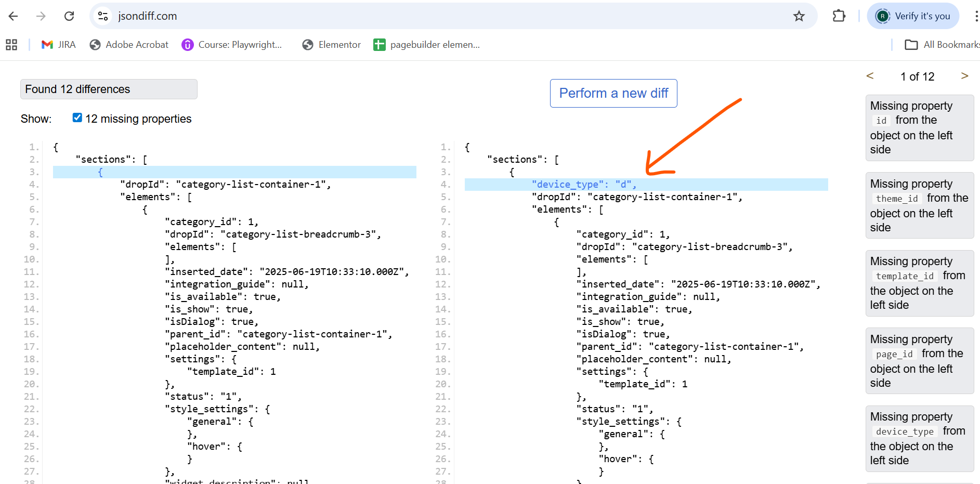Reload the jsondiff page
The height and width of the screenshot is (484, 980).
[x=69, y=16]
